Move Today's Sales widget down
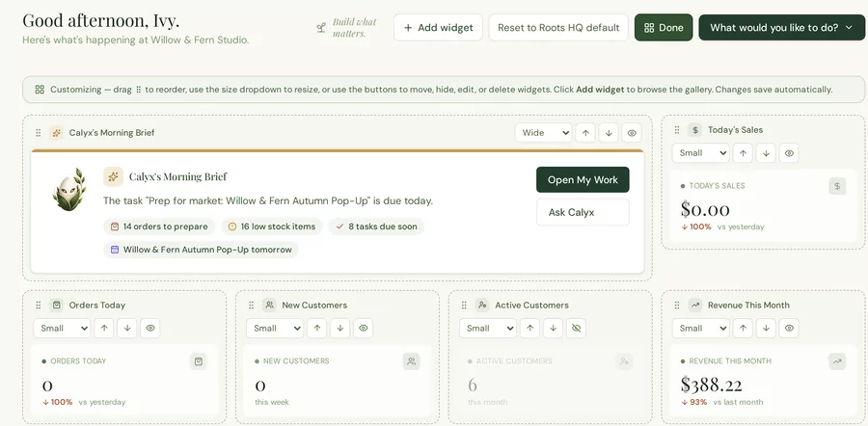The image size is (868, 426). click(766, 153)
